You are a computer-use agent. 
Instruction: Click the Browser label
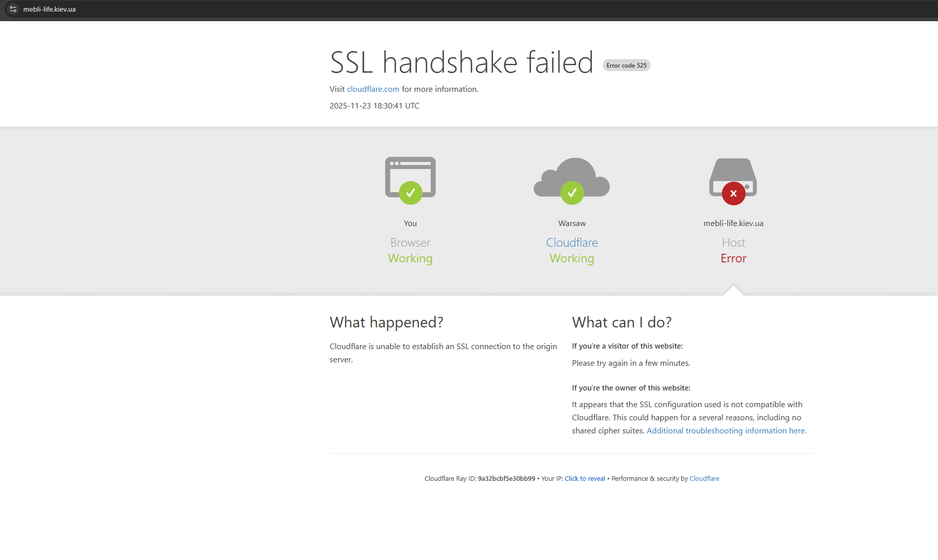click(410, 243)
